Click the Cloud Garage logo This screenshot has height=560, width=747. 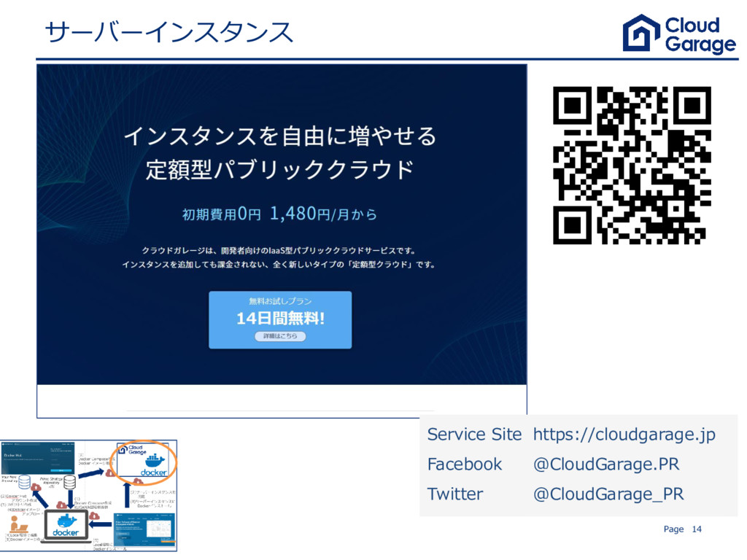point(679,34)
